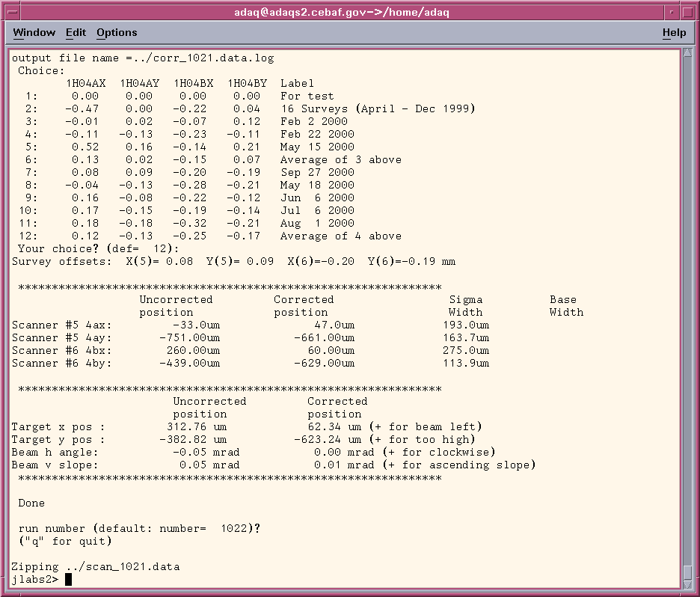700x597 pixels.
Task: Click the 1H04BY column header
Action: point(248,84)
